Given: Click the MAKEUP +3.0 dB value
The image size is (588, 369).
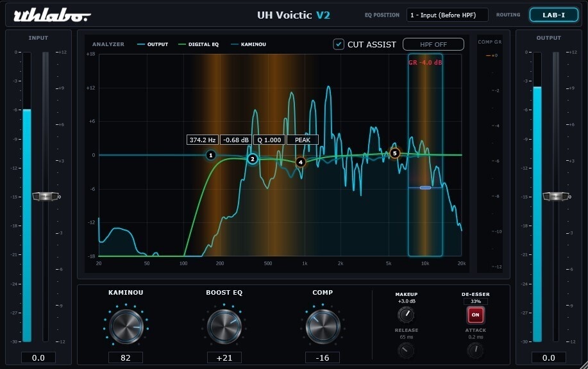Looking at the screenshot, I should (x=406, y=301).
